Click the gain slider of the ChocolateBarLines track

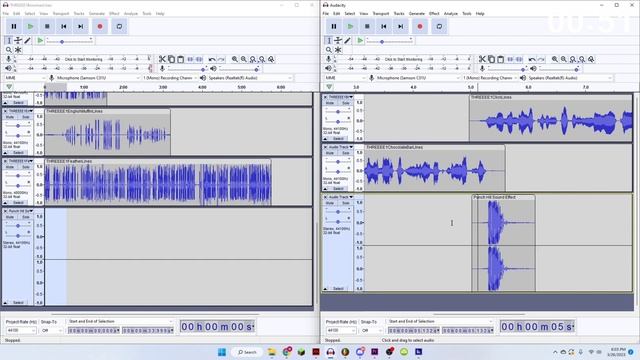338,162
